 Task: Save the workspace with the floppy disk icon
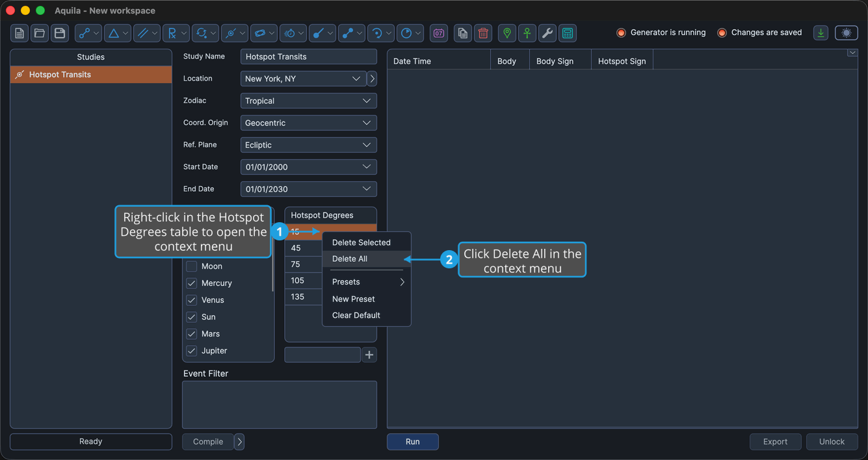coord(59,33)
